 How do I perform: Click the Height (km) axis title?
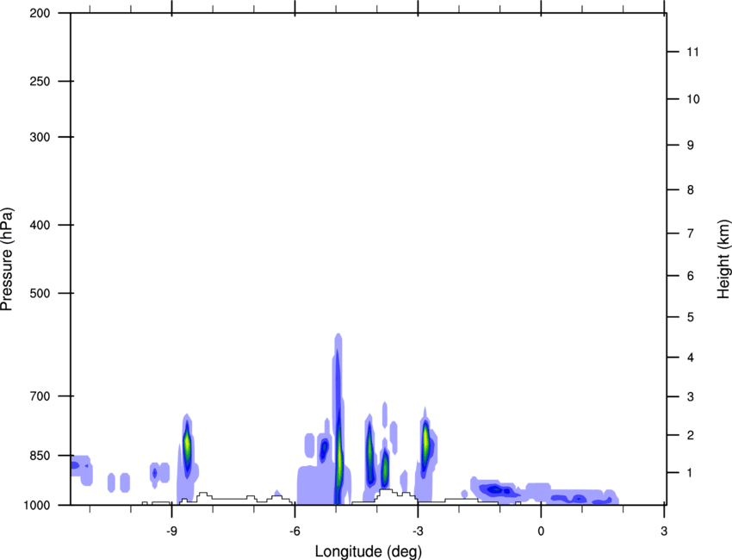tap(723, 258)
